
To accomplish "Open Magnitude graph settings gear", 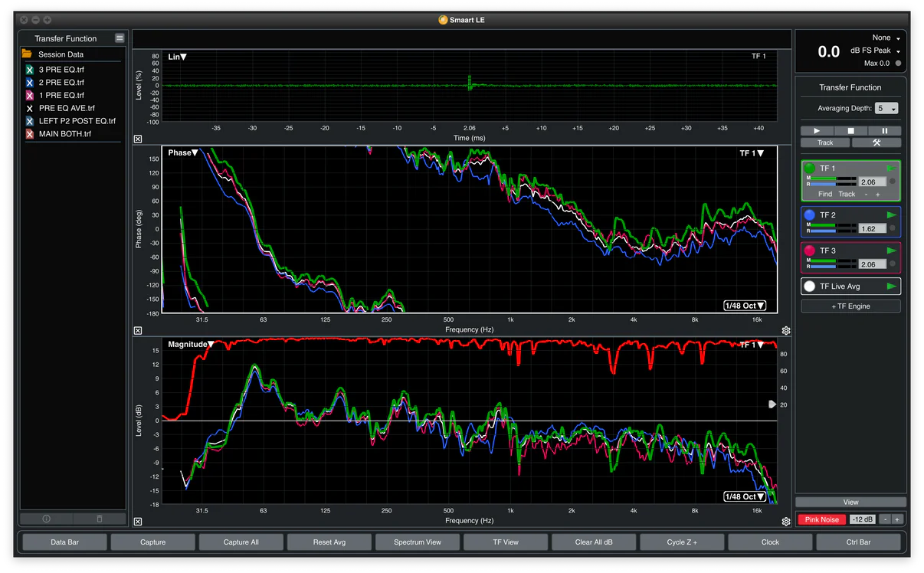I will pos(785,522).
